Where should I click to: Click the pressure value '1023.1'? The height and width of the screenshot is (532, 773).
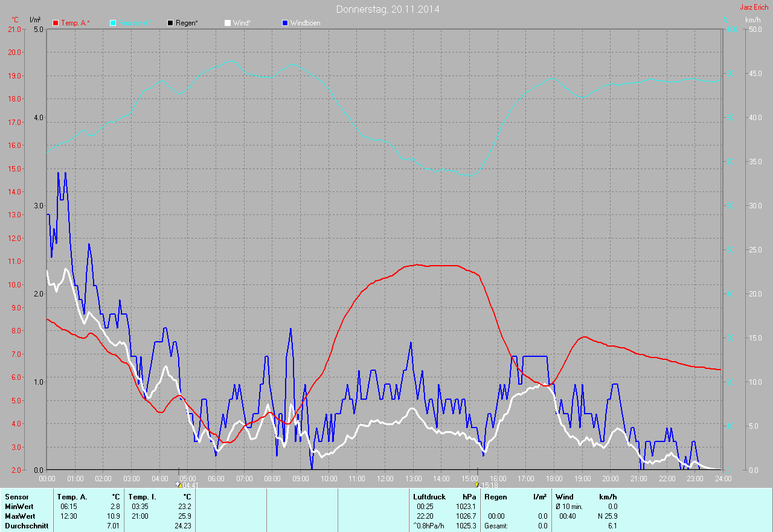click(x=466, y=506)
